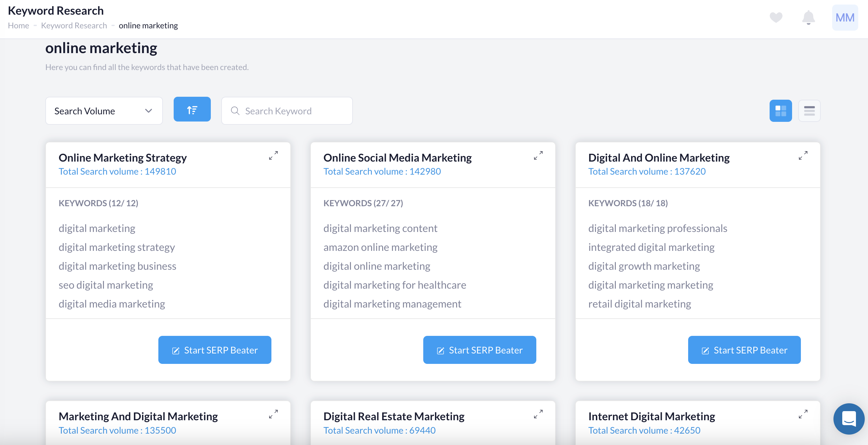Image resolution: width=868 pixels, height=445 pixels.
Task: Expand the Marketing And Digital Marketing card
Action: click(x=273, y=414)
